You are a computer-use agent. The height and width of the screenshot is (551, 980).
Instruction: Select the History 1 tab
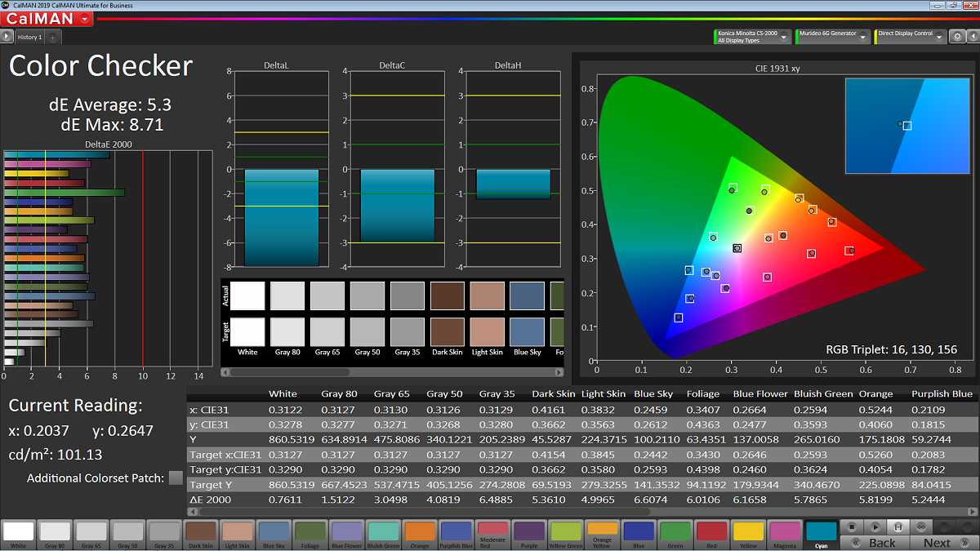coord(29,37)
